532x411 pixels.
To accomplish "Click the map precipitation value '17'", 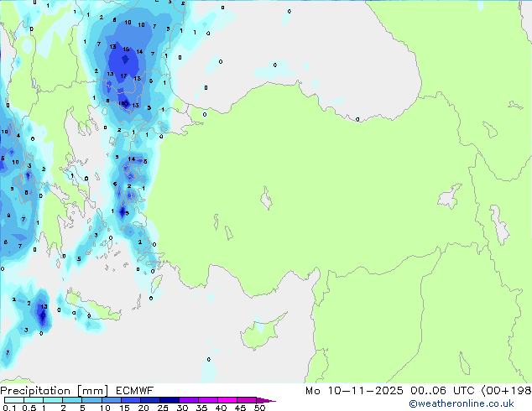I will pyautogui.click(x=123, y=76).
